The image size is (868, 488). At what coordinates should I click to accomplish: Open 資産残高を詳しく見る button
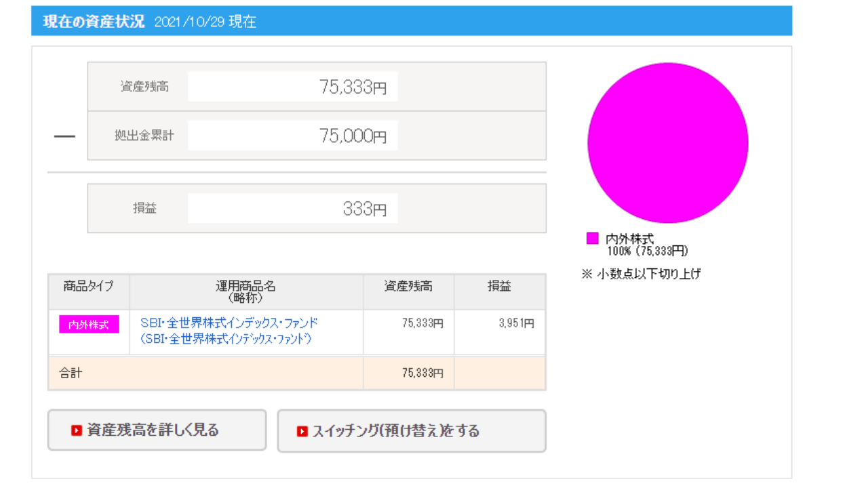[157, 430]
